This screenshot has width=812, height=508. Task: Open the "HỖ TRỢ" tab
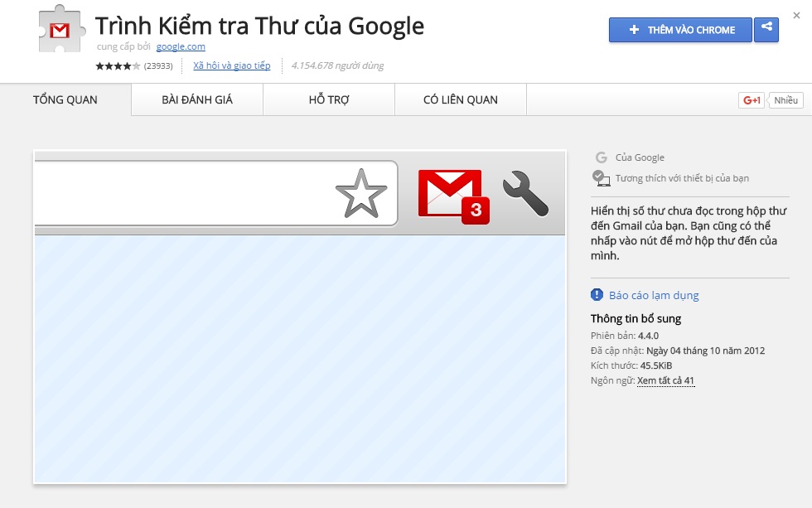pos(330,100)
